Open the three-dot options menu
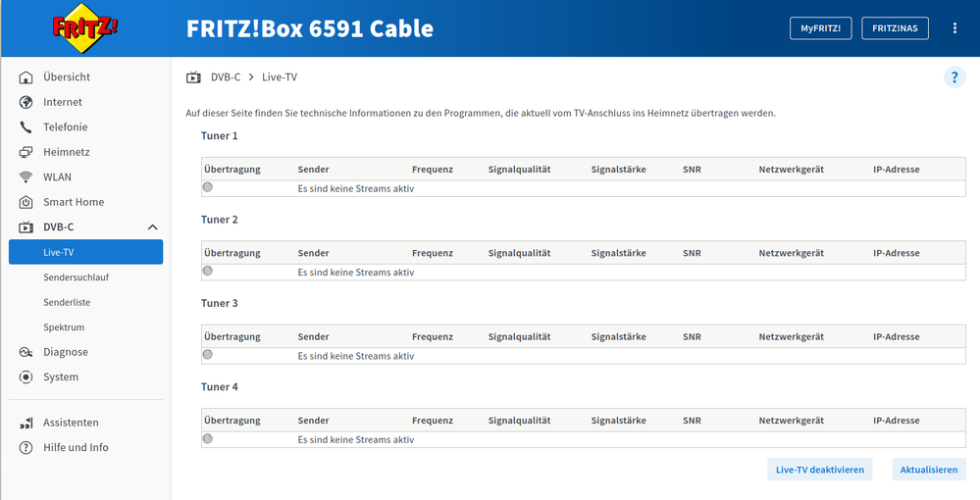The image size is (980, 500). [954, 28]
